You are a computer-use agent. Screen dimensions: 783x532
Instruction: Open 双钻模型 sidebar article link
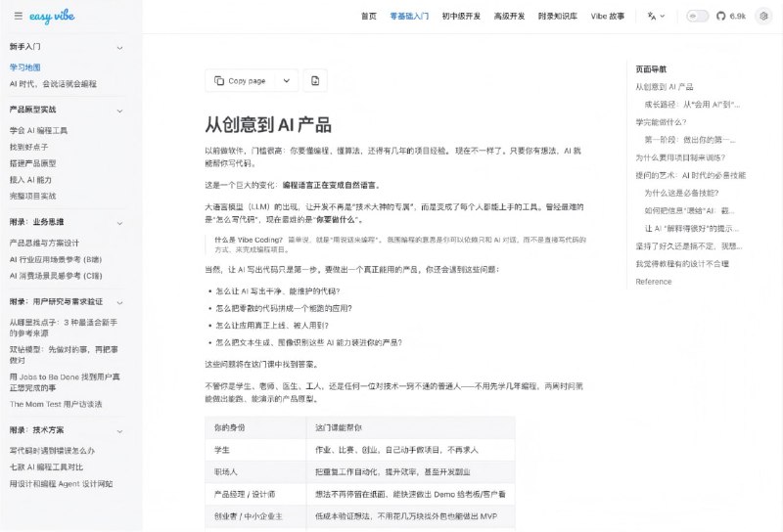click(x=64, y=354)
